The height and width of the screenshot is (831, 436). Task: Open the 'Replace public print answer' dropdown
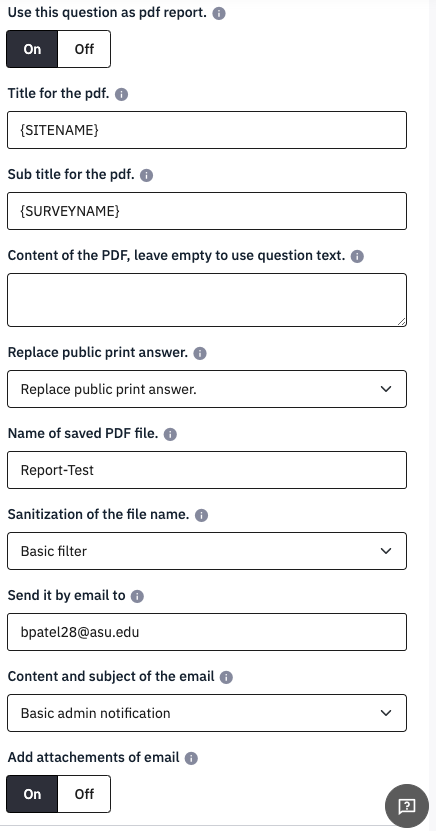point(207,389)
